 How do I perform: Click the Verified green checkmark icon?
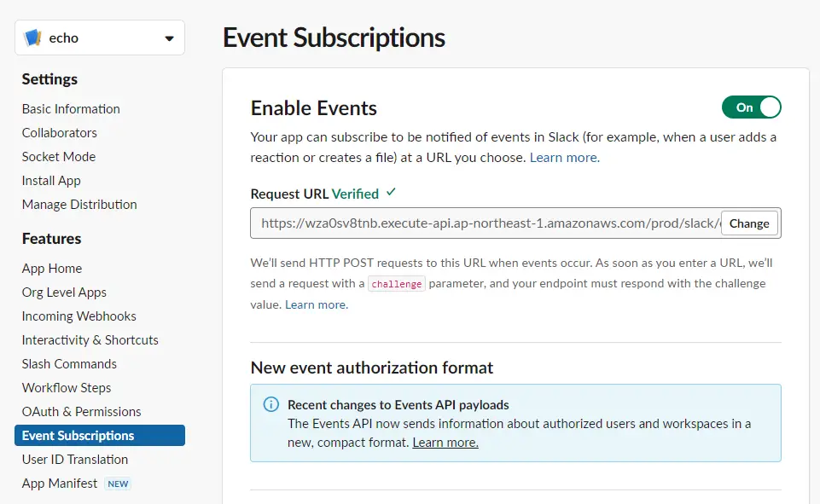click(x=391, y=193)
